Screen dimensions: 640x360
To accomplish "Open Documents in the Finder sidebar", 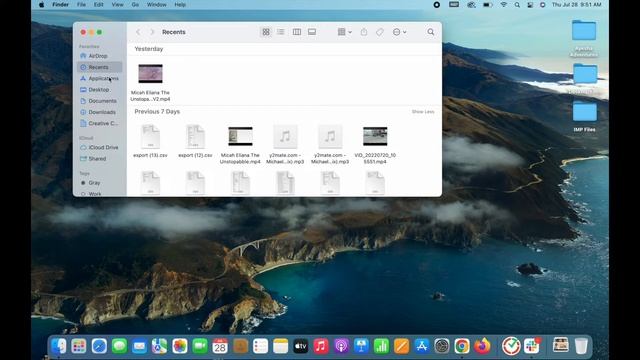I will click(99, 101).
